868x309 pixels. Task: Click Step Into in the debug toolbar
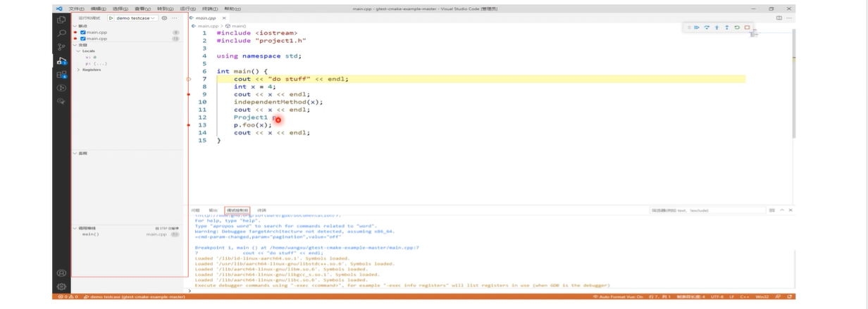[x=717, y=27]
